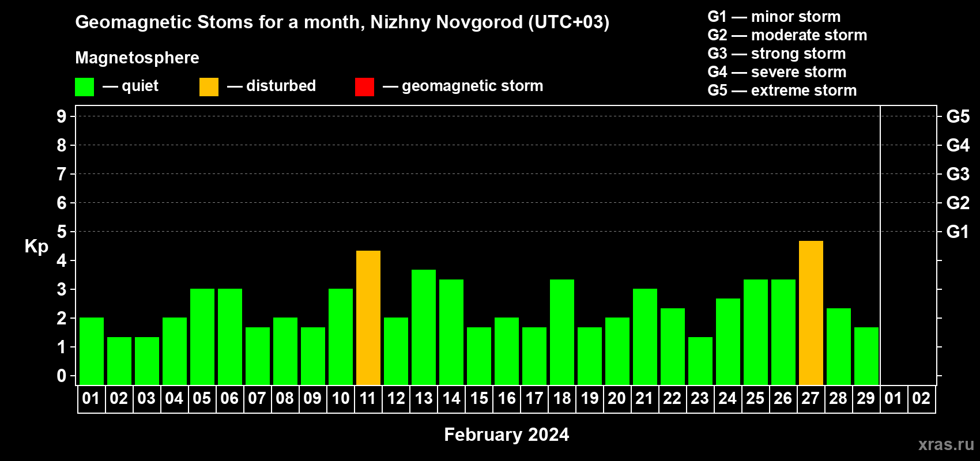This screenshot has height=461, width=980.
Task: Click the Kp axis title
Action: tap(36, 246)
